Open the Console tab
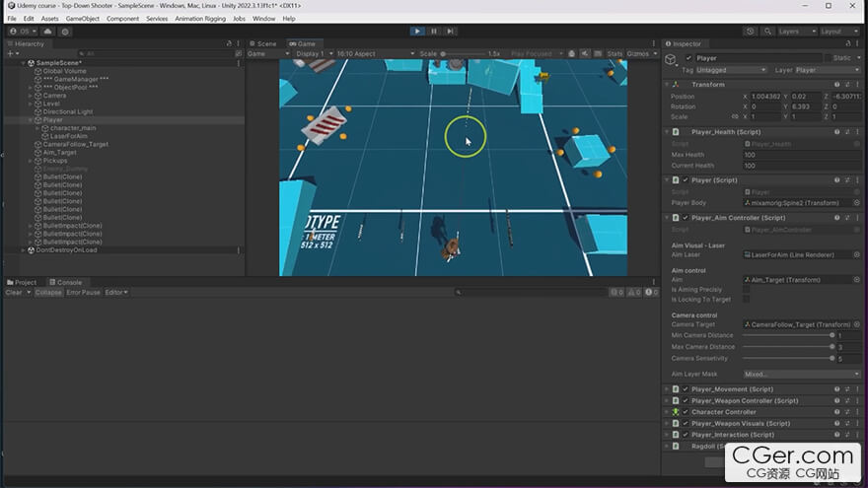This screenshot has height=488, width=868. click(x=65, y=282)
